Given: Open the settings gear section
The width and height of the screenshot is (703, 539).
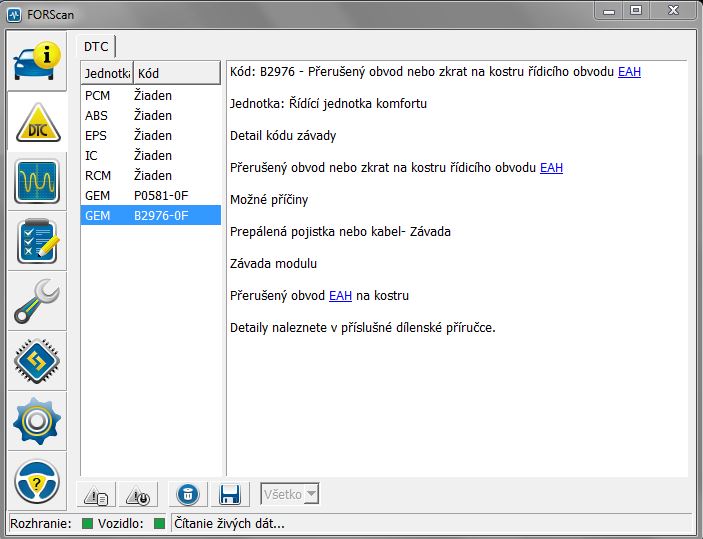Looking at the screenshot, I should (38, 421).
